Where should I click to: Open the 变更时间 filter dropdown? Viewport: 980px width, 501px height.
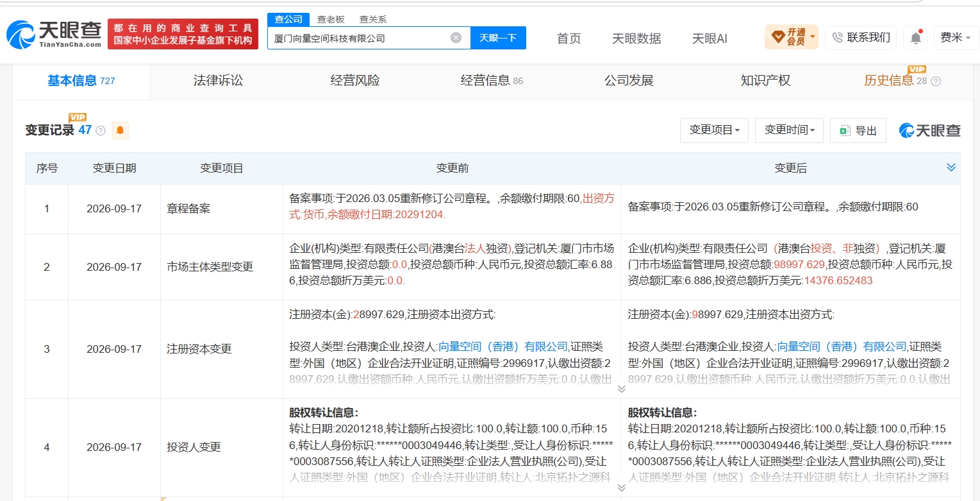[790, 130]
